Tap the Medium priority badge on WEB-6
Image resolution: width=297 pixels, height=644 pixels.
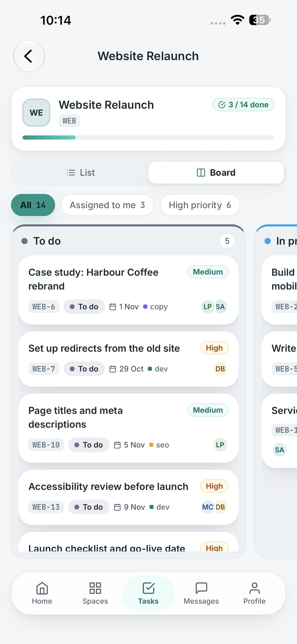208,272
